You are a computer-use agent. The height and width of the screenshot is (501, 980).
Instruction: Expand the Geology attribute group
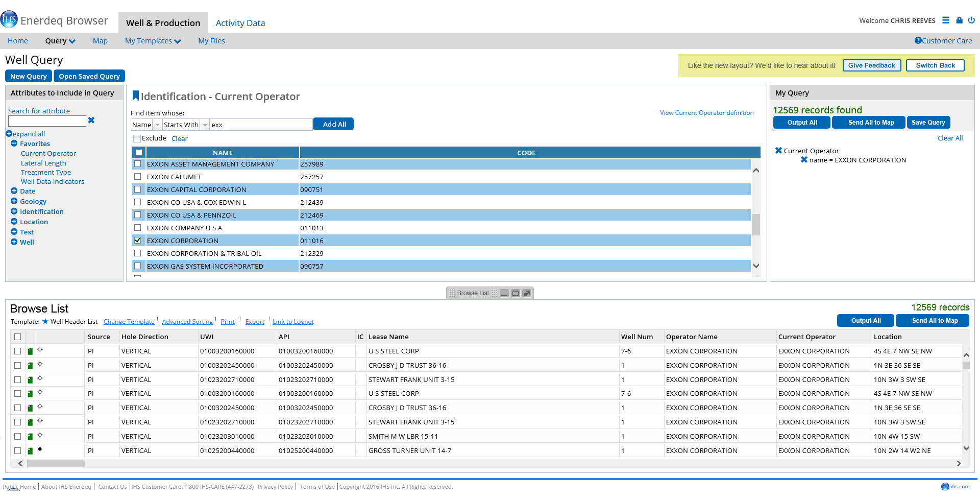click(x=14, y=201)
